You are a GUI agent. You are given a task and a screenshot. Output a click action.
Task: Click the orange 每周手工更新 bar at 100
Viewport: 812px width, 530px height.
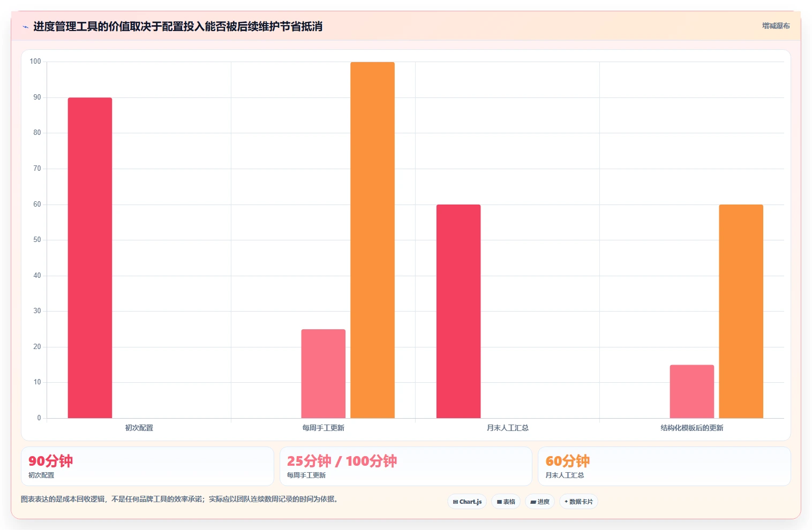pyautogui.click(x=372, y=240)
